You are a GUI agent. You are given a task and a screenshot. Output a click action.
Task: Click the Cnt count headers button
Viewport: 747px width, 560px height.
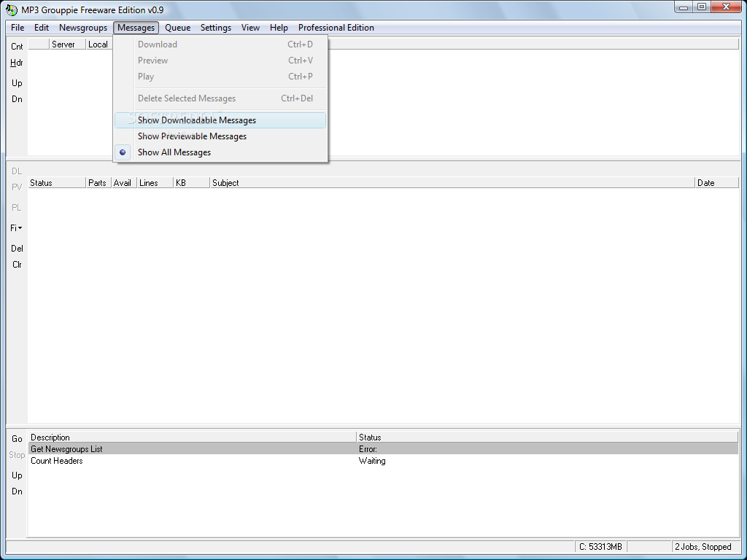tap(17, 46)
